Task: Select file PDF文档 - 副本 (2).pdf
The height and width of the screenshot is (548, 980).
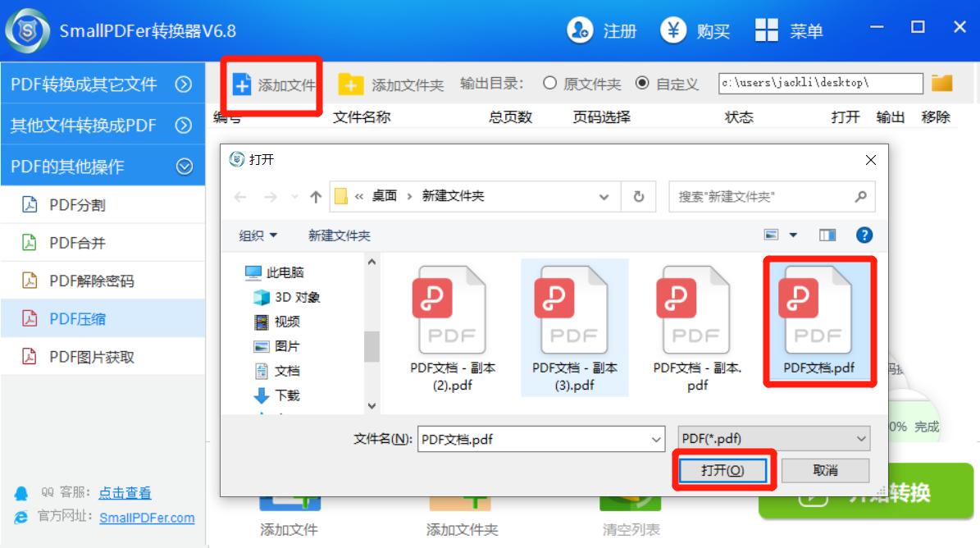Action: (453, 329)
